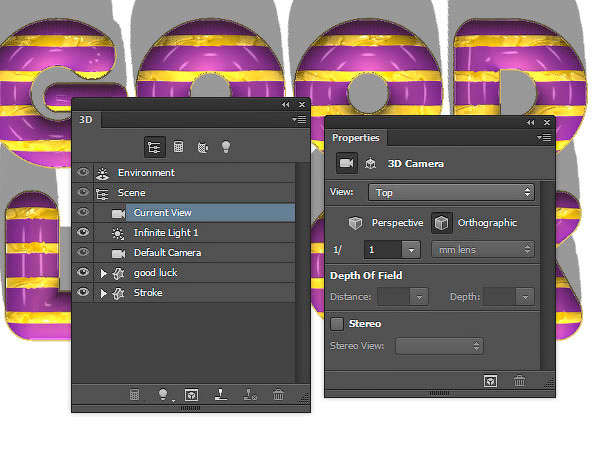Choose the Perspective label
Screen dimensions: 600x450
(397, 223)
